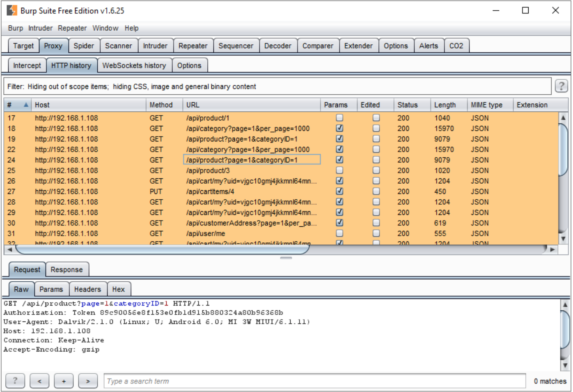Open the Intruder tool tab
The image size is (573, 392).
(x=155, y=46)
